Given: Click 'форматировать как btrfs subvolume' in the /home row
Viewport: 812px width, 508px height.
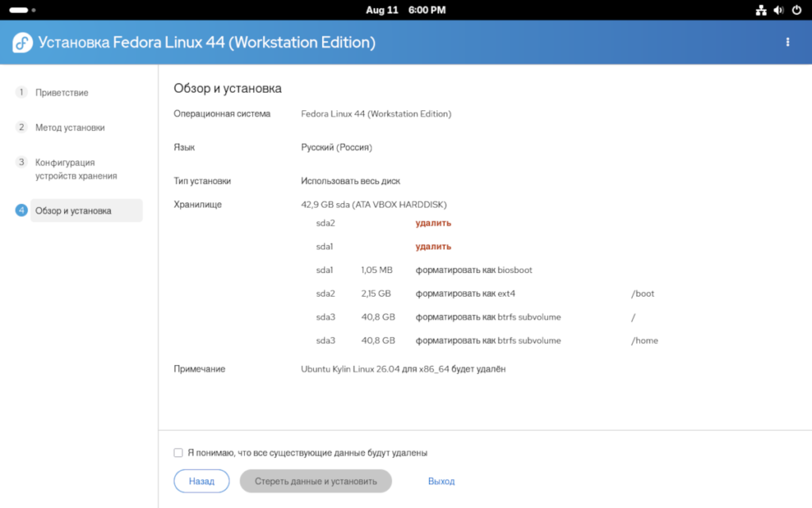Looking at the screenshot, I should [488, 341].
